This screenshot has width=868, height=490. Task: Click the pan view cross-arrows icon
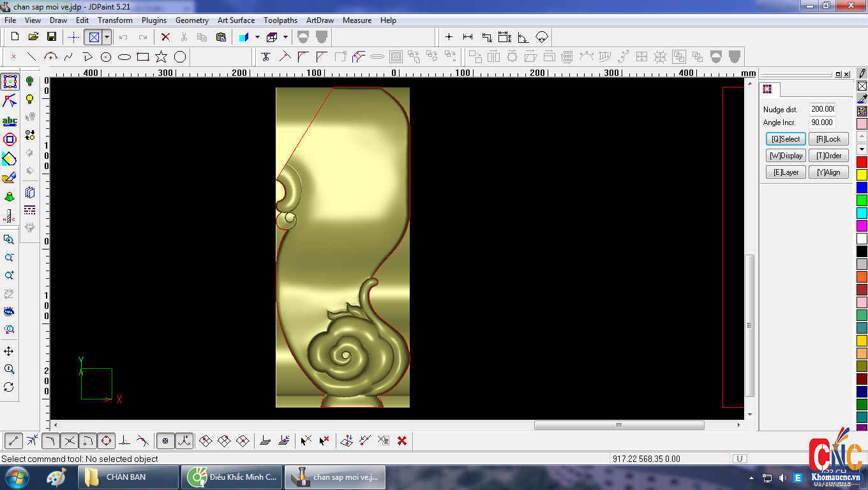click(9, 352)
